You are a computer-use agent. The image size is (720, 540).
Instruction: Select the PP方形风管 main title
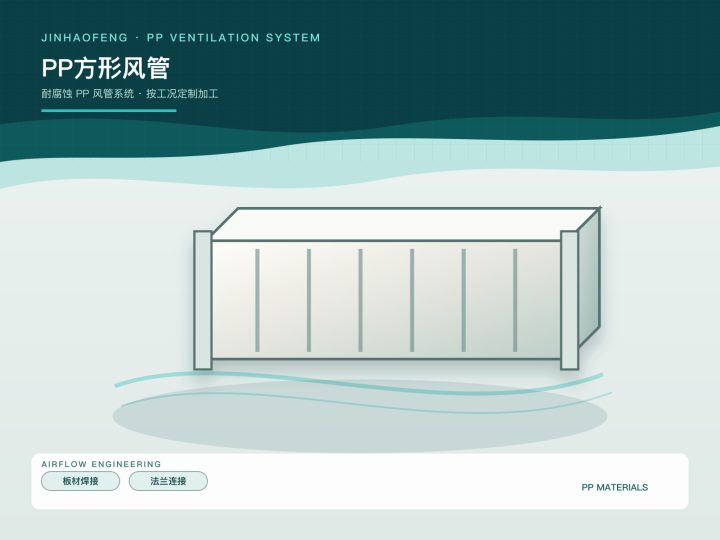point(106,68)
